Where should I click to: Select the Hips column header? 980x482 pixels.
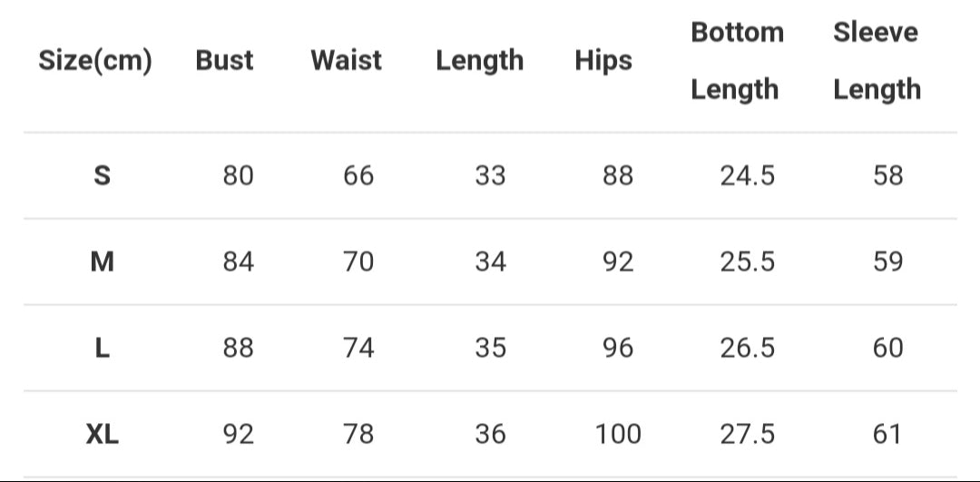point(603,61)
